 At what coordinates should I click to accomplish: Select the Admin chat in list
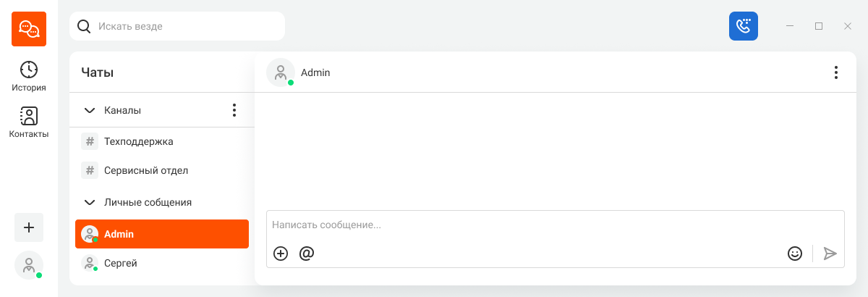[x=162, y=234]
